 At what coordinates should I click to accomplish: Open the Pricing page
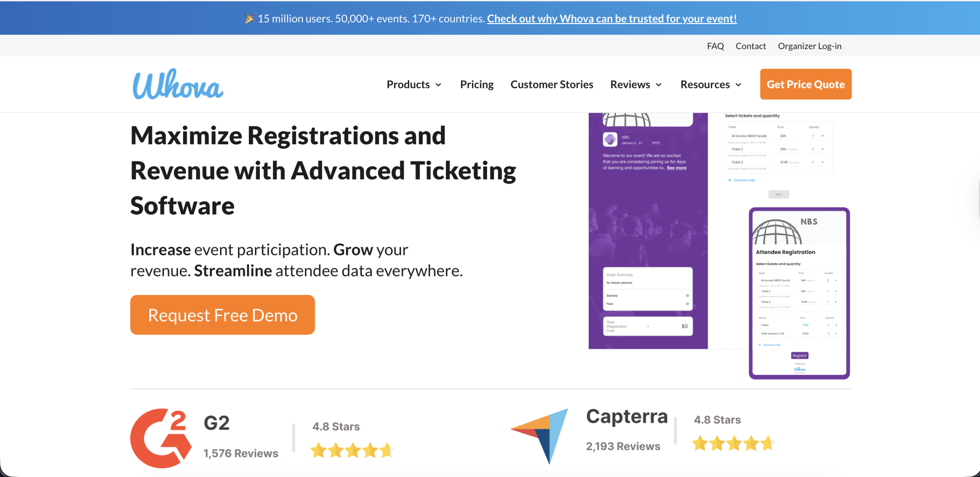point(477,85)
